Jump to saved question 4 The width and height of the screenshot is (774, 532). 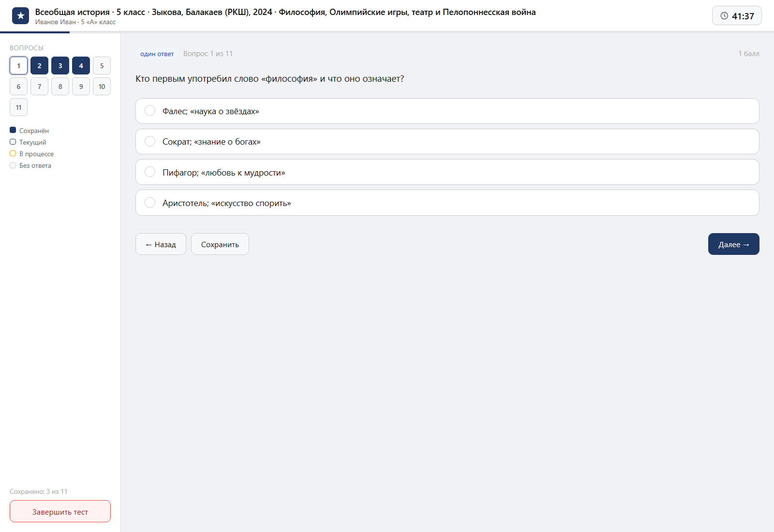tap(81, 66)
